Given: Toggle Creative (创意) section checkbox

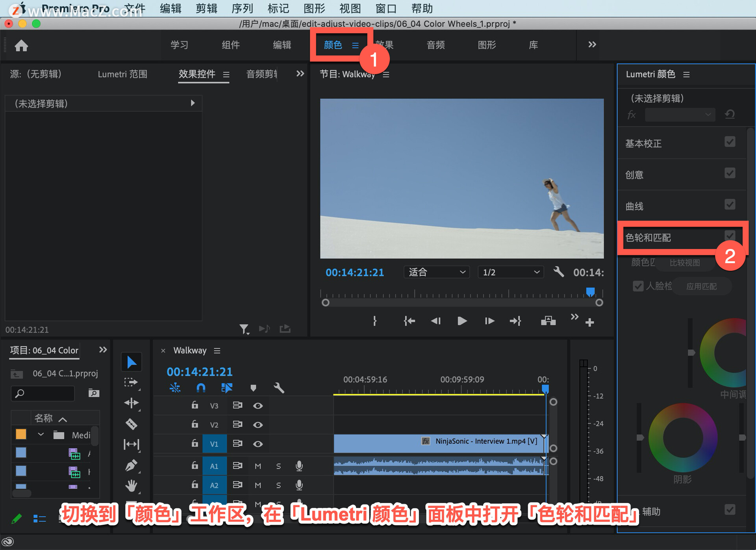Looking at the screenshot, I should 730,173.
